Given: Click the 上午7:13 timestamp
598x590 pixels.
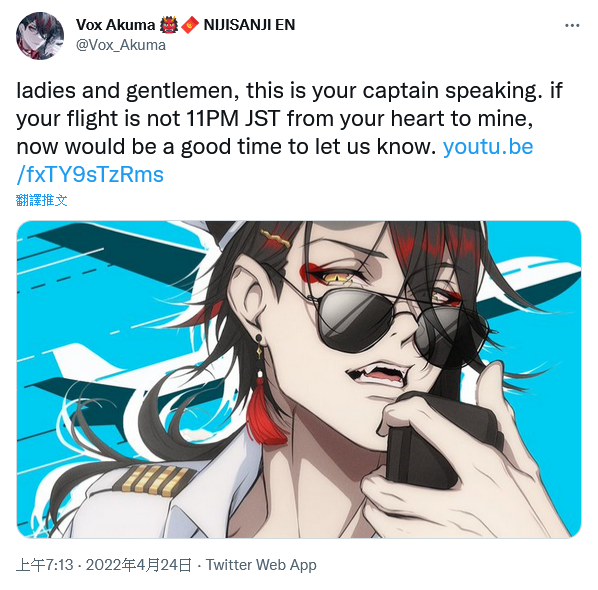Looking at the screenshot, I should click(x=45, y=565).
